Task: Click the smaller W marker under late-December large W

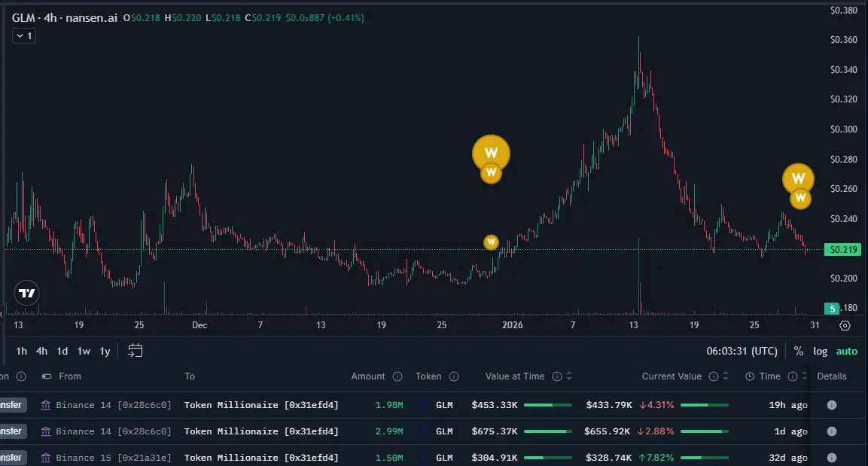Action: [491, 173]
